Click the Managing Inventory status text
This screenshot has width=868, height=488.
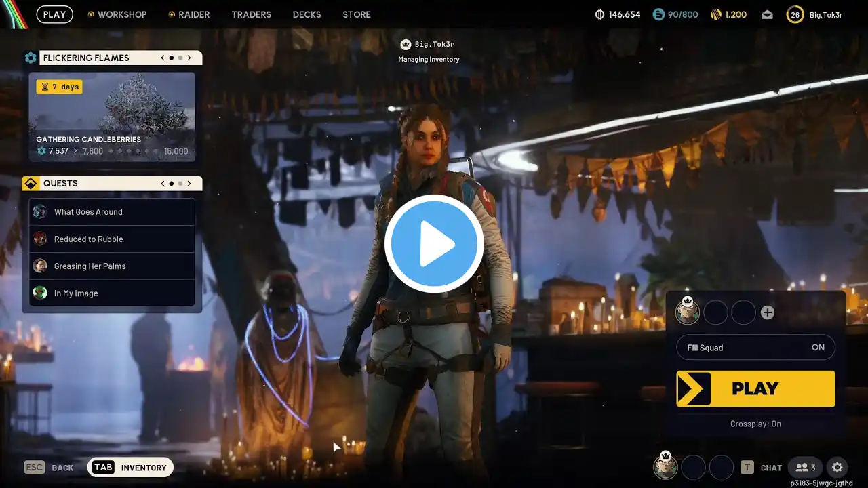click(x=429, y=59)
